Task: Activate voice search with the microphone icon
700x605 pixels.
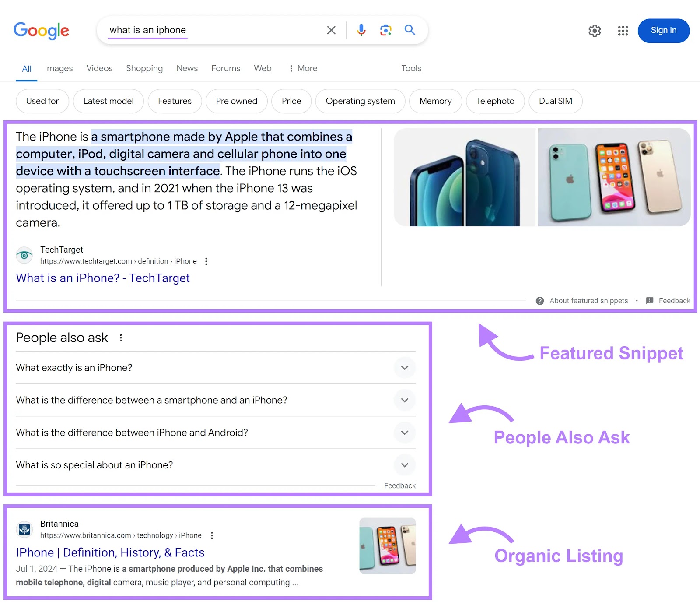Action: 361,30
